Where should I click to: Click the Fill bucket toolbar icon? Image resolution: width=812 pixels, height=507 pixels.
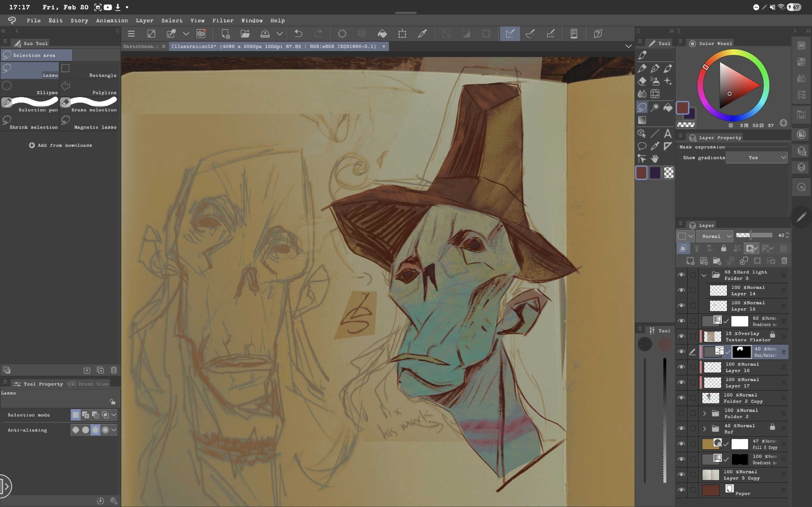tap(382, 34)
